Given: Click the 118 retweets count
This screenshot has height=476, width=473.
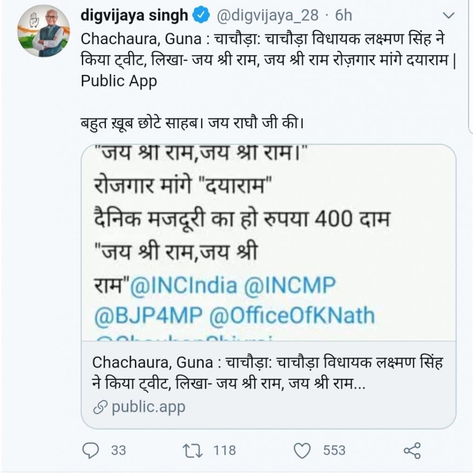Looking at the screenshot, I should 225,450.
